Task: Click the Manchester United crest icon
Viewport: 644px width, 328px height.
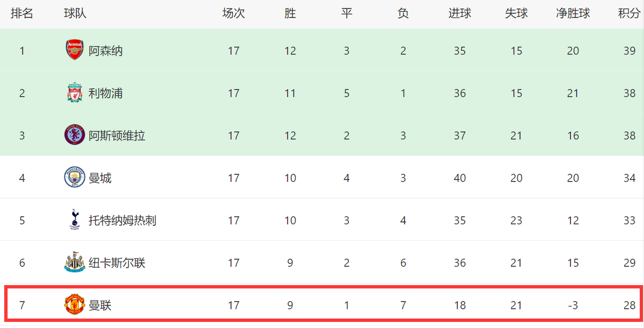Action: pyautogui.click(x=74, y=304)
